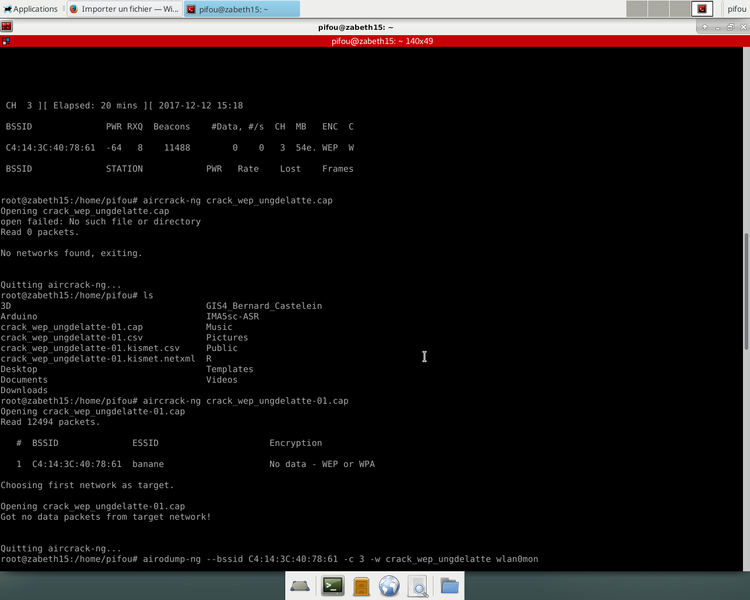
Task: Launch the terminal emulator from the dock
Action: click(333, 586)
